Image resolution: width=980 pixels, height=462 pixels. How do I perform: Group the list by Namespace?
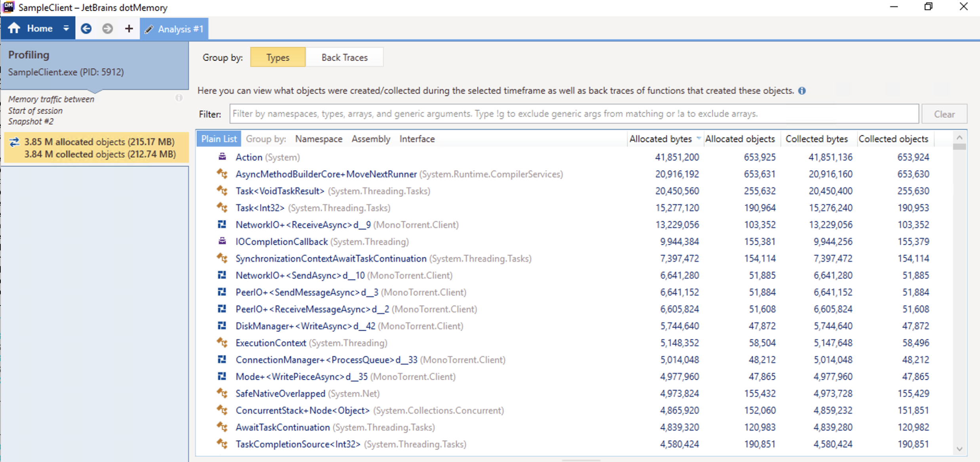click(x=318, y=139)
